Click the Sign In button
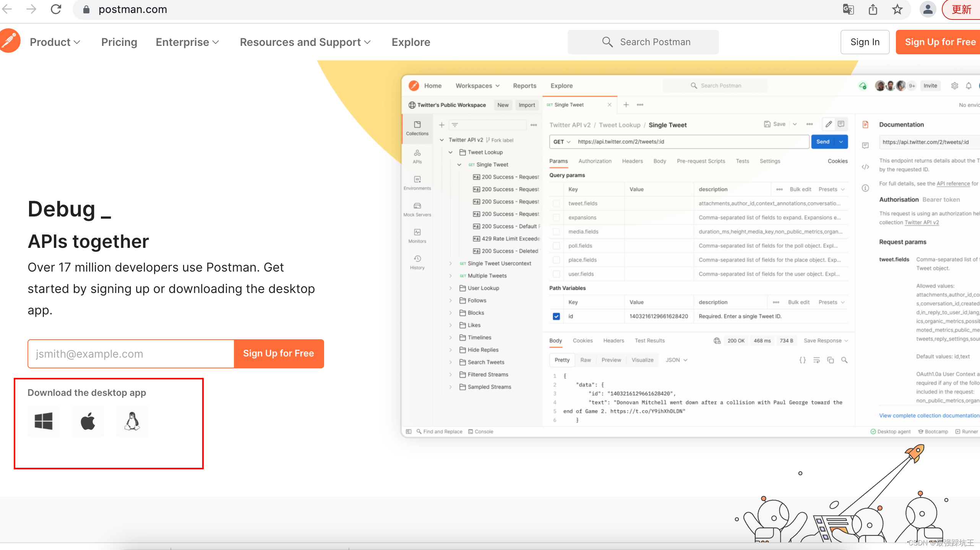 click(865, 42)
